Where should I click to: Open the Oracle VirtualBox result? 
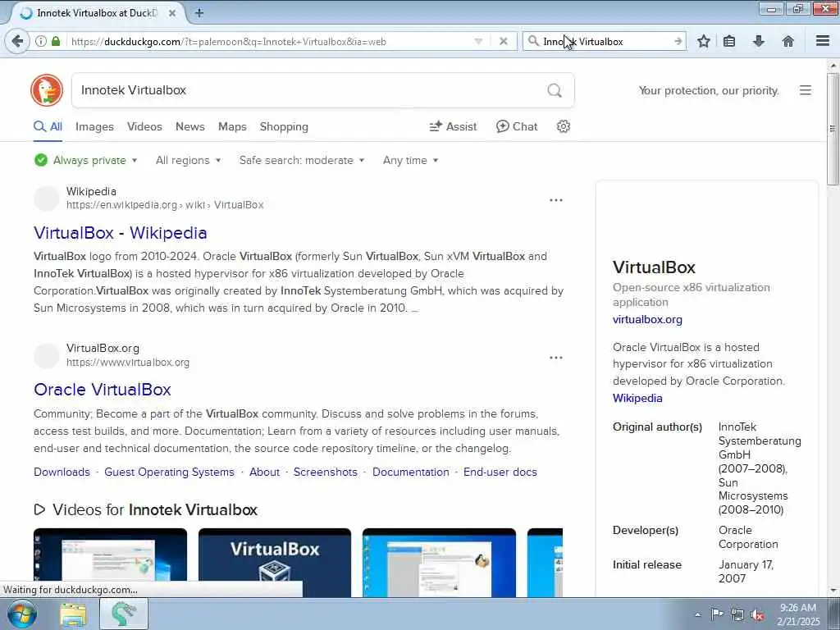[103, 390]
